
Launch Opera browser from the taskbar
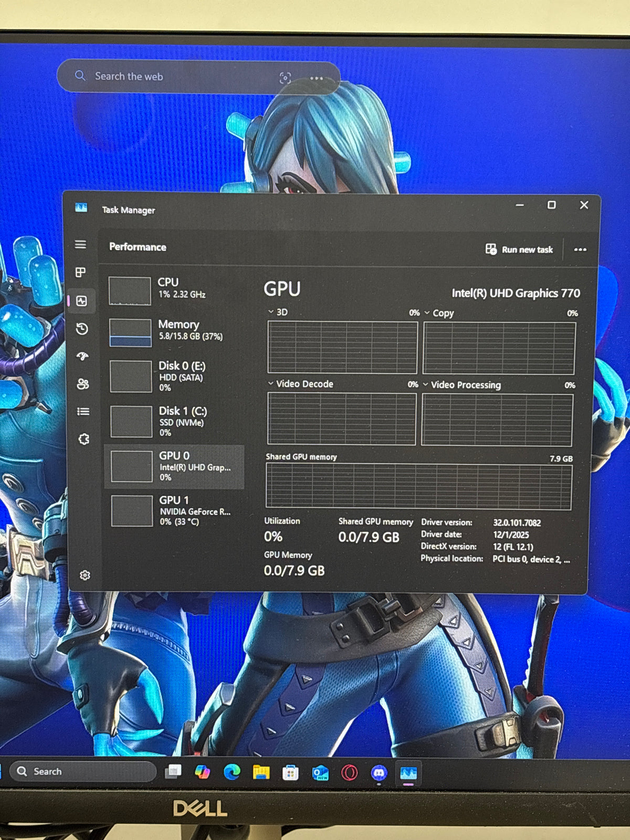point(350,773)
